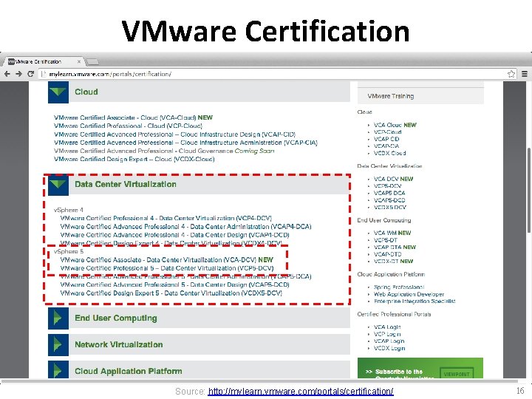Open sidebar link VCDX-DT NEW

click(393, 262)
